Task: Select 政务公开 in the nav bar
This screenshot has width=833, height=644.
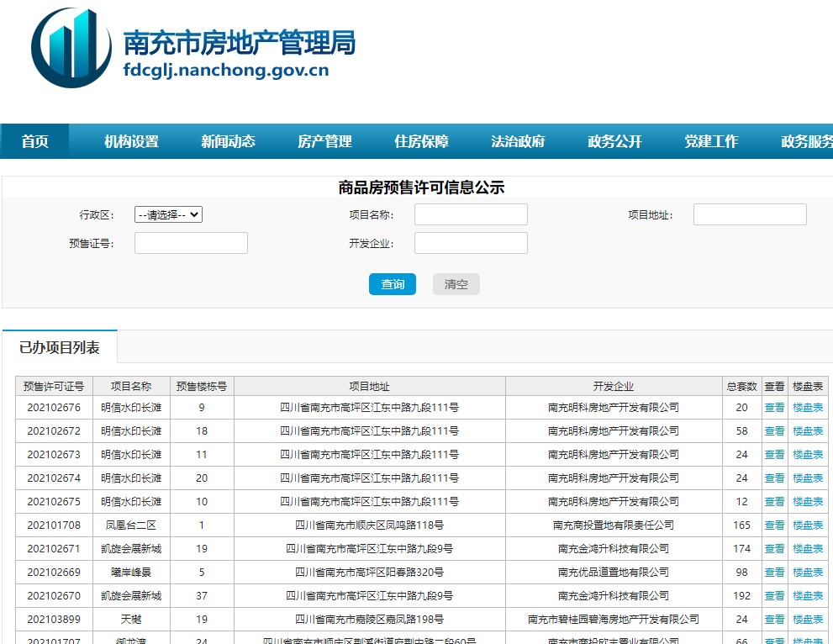Action: tap(614, 141)
